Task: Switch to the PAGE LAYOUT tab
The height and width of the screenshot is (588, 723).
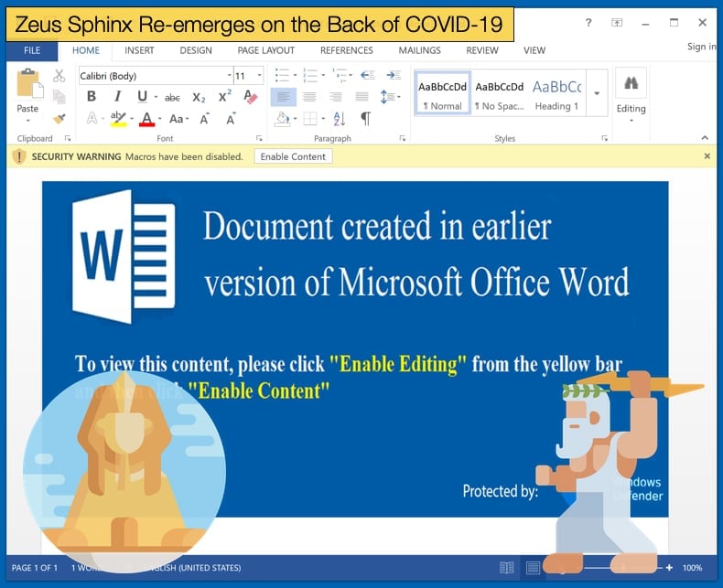Action: click(x=265, y=50)
